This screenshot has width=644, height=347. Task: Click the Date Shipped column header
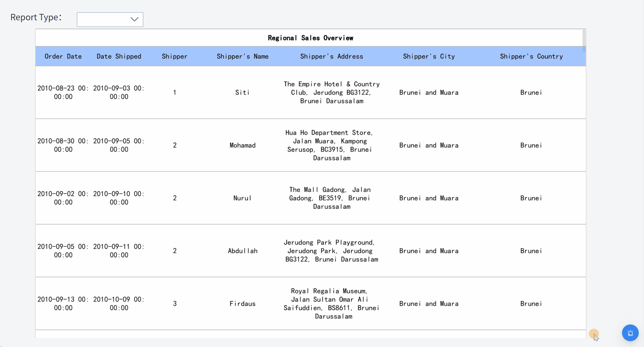[119, 56]
